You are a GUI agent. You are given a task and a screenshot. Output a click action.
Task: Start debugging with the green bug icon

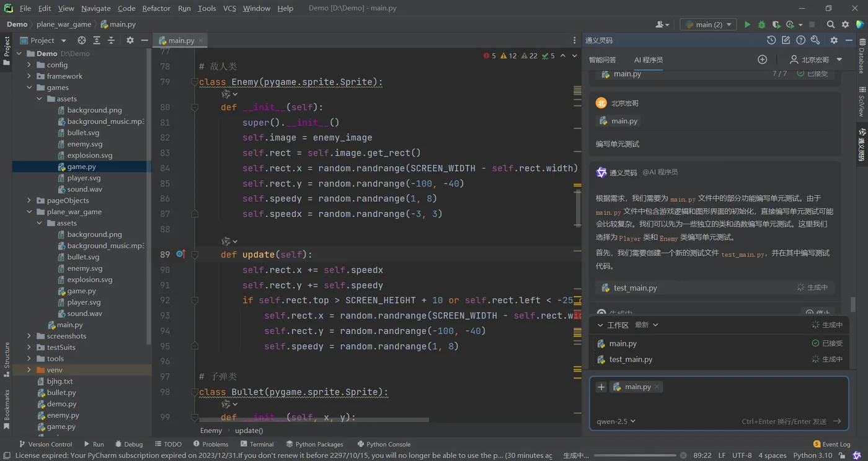tap(762, 24)
